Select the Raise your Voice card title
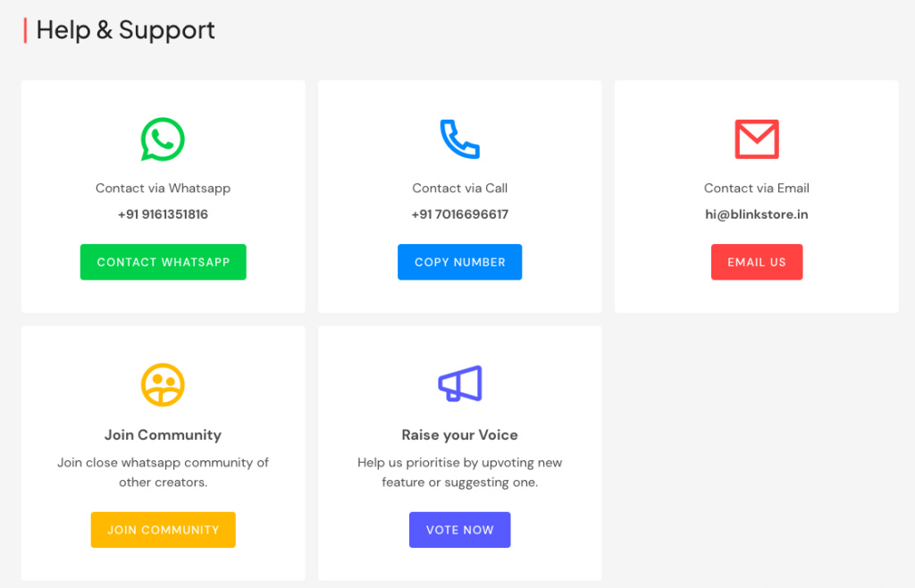The image size is (915, 588). coord(459,434)
